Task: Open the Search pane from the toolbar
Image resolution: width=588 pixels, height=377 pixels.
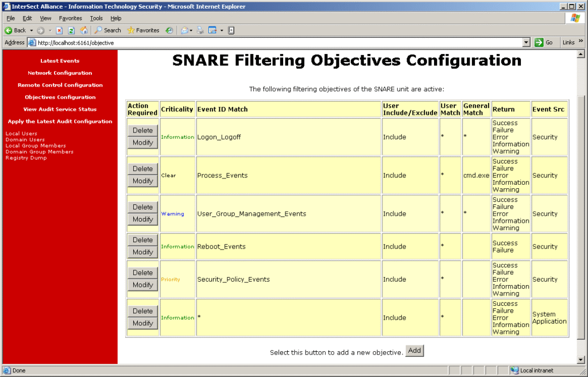Action: click(x=108, y=30)
